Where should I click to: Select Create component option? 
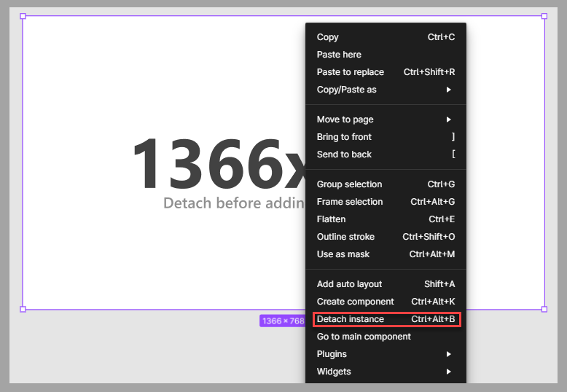(386, 302)
